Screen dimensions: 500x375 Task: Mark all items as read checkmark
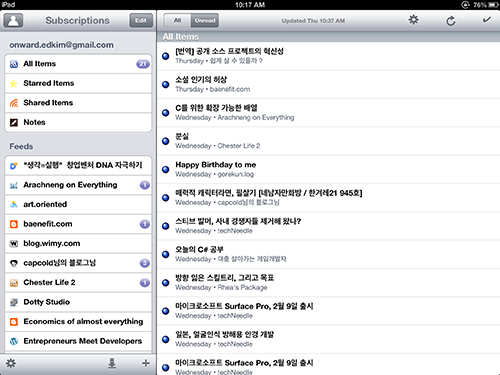click(x=486, y=20)
